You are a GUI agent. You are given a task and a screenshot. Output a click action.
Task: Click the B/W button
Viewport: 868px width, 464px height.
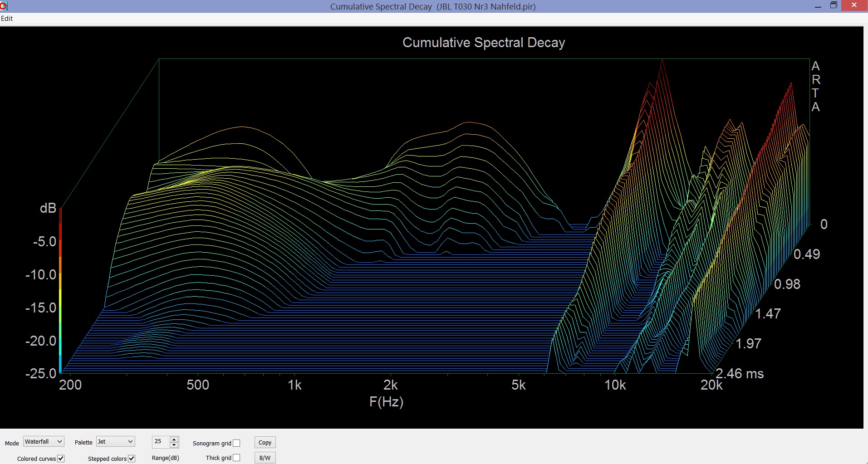point(265,458)
